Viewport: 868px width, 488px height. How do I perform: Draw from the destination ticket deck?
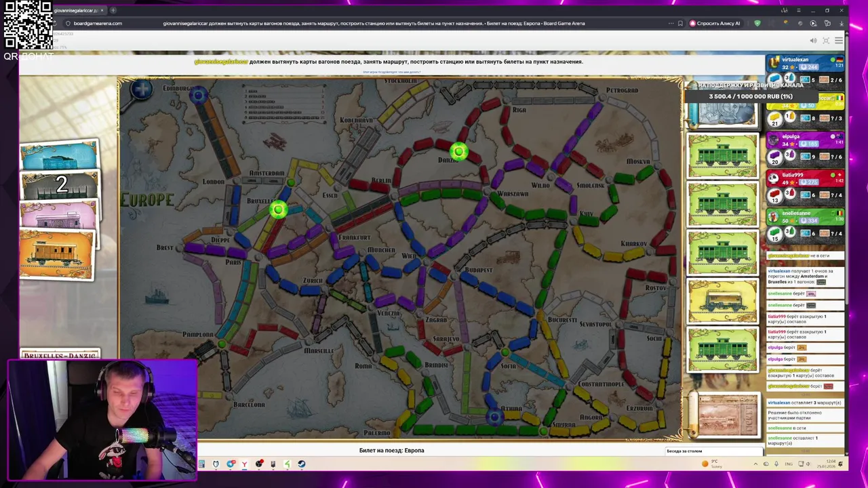pyautogui.click(x=727, y=415)
